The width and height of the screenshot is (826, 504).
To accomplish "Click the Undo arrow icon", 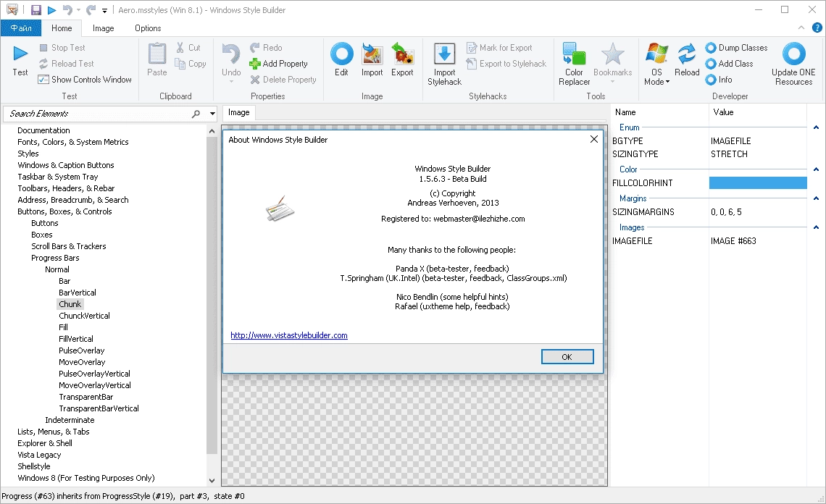I will tap(230, 54).
